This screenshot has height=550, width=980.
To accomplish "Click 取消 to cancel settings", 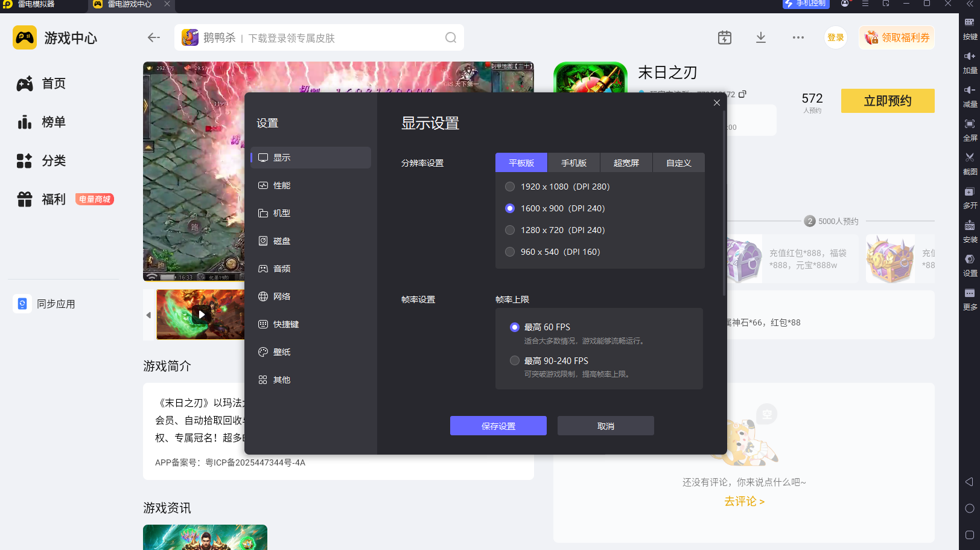I will pyautogui.click(x=606, y=426).
